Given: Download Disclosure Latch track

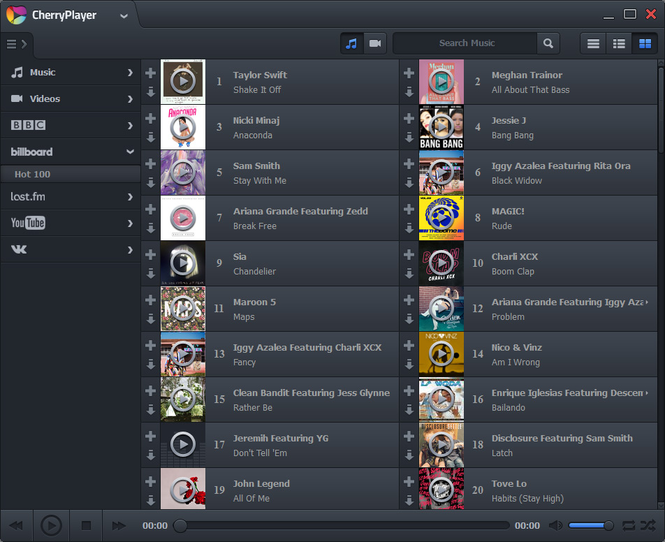Looking at the screenshot, I should (x=409, y=455).
